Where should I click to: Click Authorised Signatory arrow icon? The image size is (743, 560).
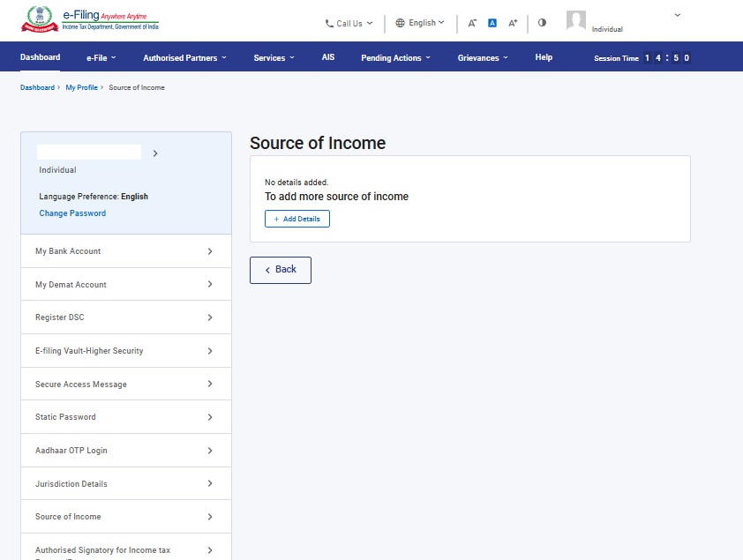pyautogui.click(x=210, y=550)
